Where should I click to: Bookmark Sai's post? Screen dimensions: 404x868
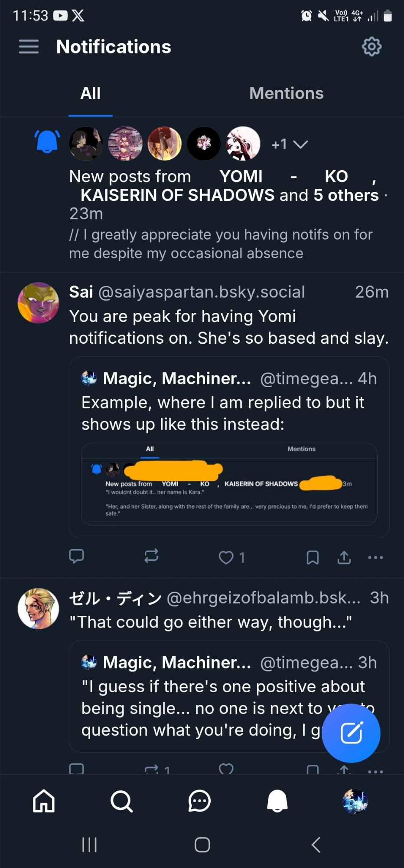click(313, 557)
